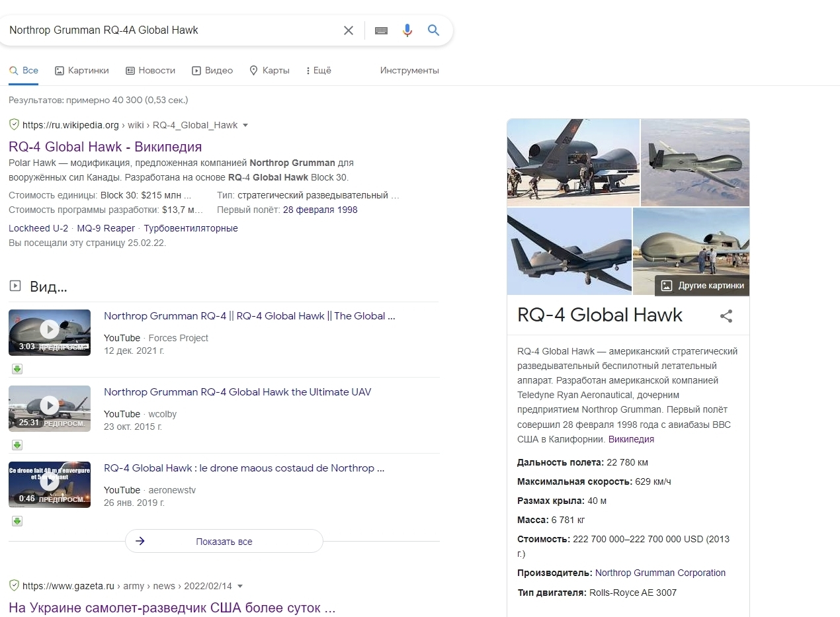
Task: Click the green download icon under the wcolby video
Action: coord(17,445)
